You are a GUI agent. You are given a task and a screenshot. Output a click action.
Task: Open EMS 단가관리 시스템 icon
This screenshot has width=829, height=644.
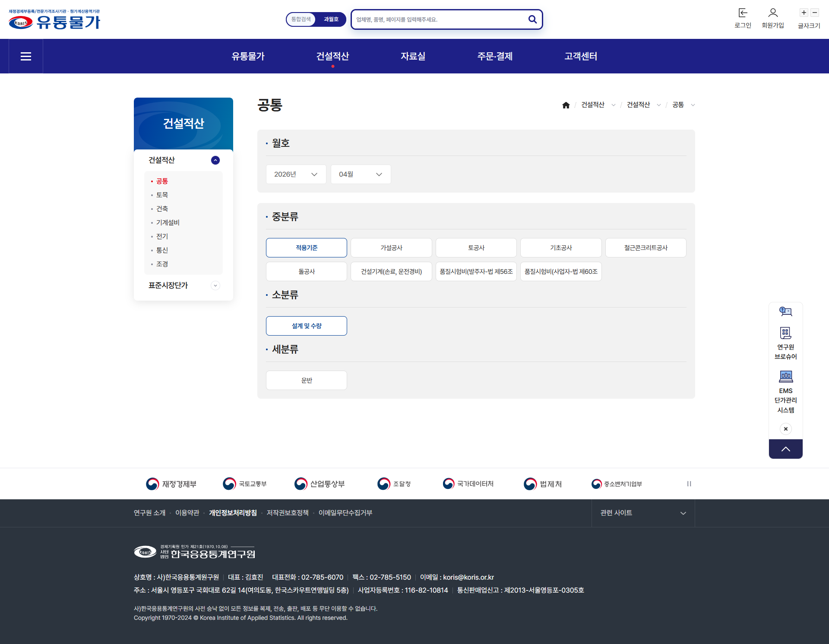[785, 377]
